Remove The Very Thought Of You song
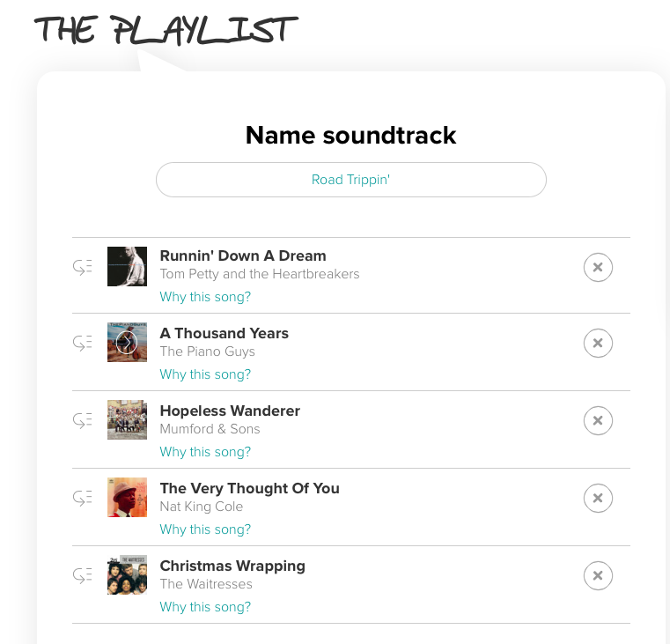Viewport: 670px width, 644px height. [x=598, y=499]
